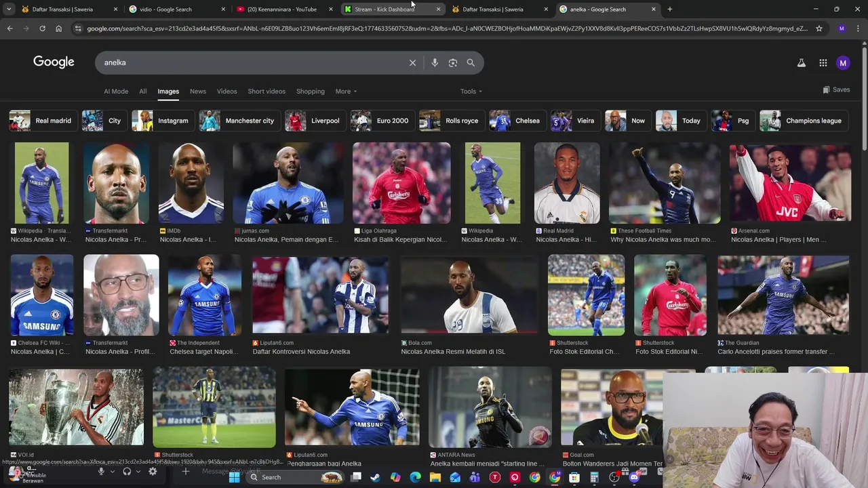Open the Google apps grid icon
This screenshot has height=488, width=868.
click(x=823, y=62)
